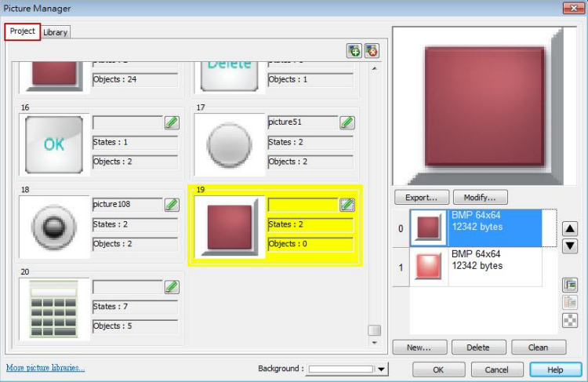Viewport: 588px width, 382px height.
Task: Open More picture libraries link
Action: click(x=45, y=368)
